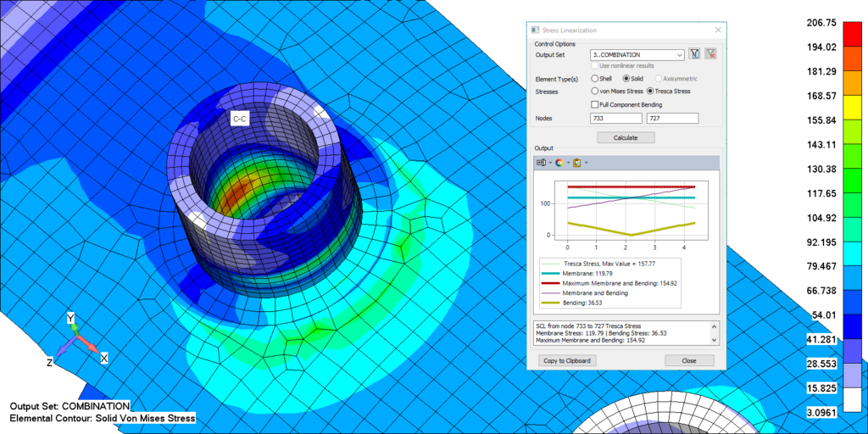Click the C-C label on the model
The image size is (868, 434).
click(x=239, y=119)
